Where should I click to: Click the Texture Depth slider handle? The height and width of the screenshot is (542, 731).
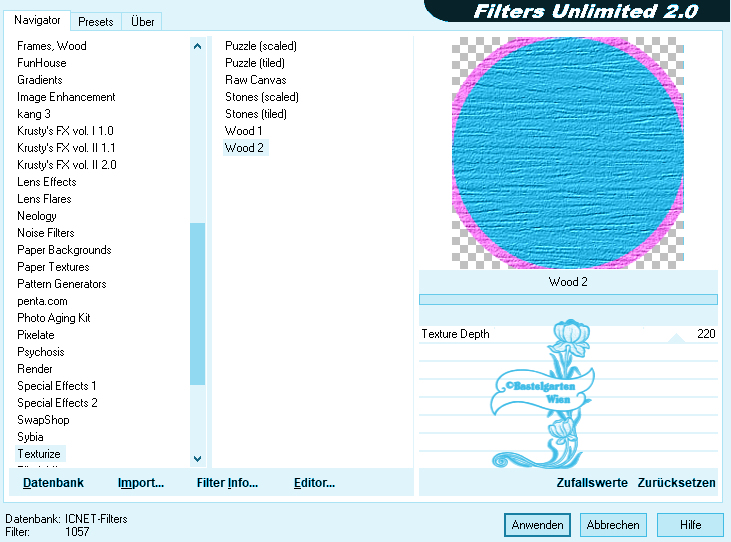(x=676, y=338)
